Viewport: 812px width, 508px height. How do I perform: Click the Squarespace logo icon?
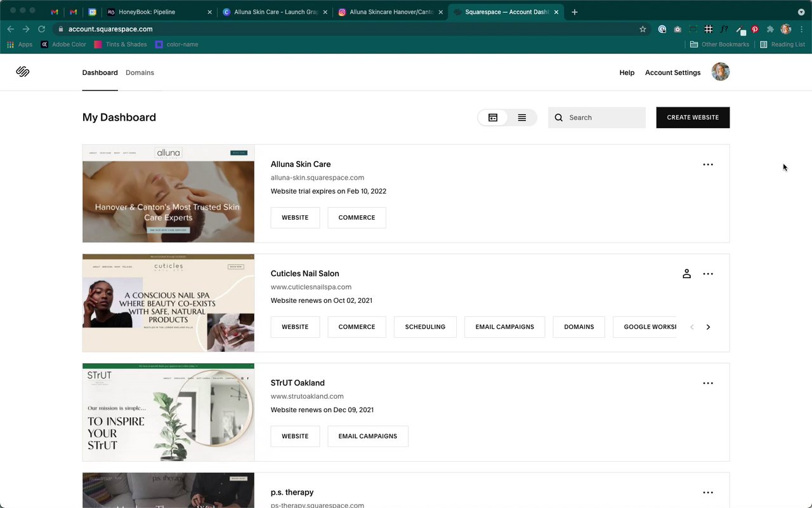click(23, 72)
